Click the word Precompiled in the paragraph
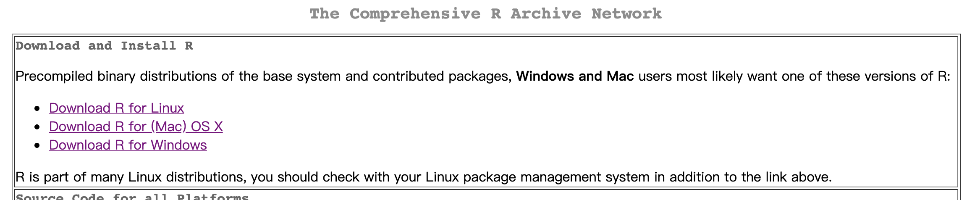Screen dimensions: 980x200 point(54,76)
